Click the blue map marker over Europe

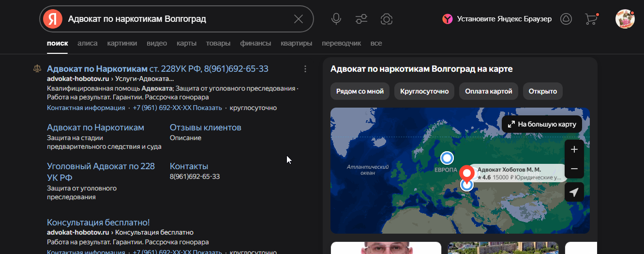[447, 158]
